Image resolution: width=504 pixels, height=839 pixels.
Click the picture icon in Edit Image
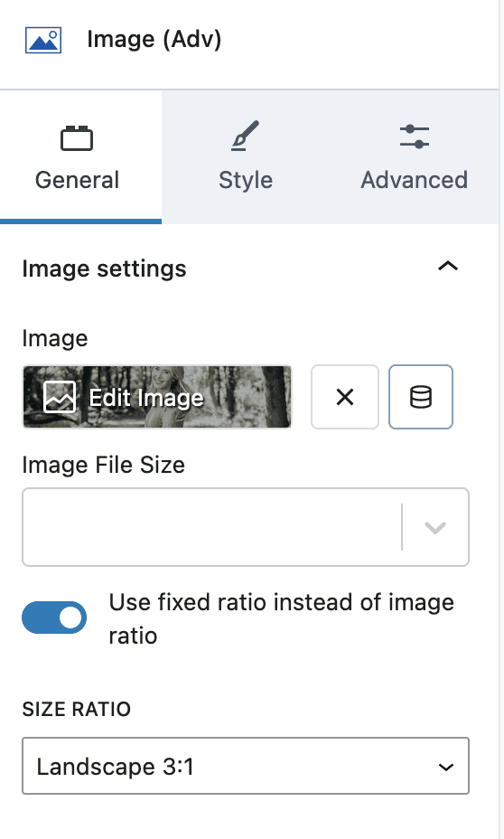coord(60,397)
